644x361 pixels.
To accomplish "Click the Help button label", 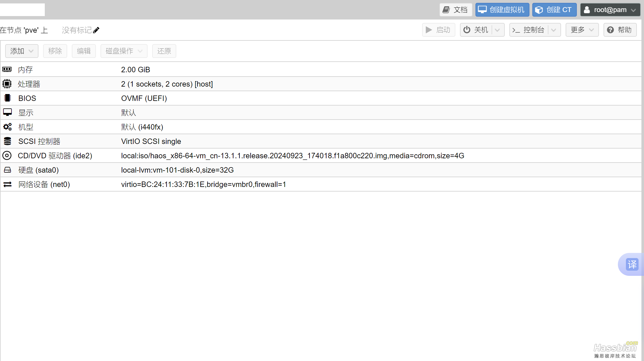I will [x=625, y=30].
